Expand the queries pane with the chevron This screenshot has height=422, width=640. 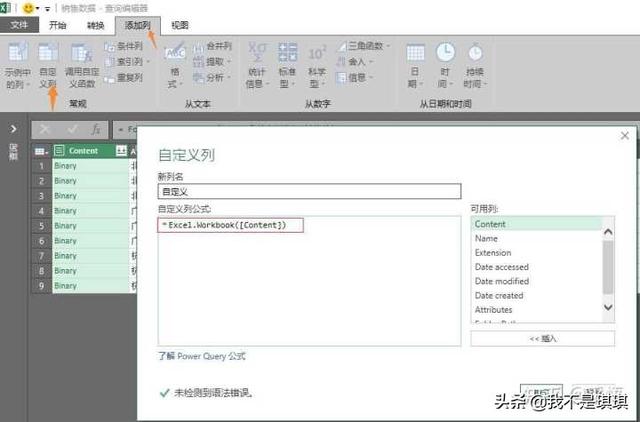[13, 129]
